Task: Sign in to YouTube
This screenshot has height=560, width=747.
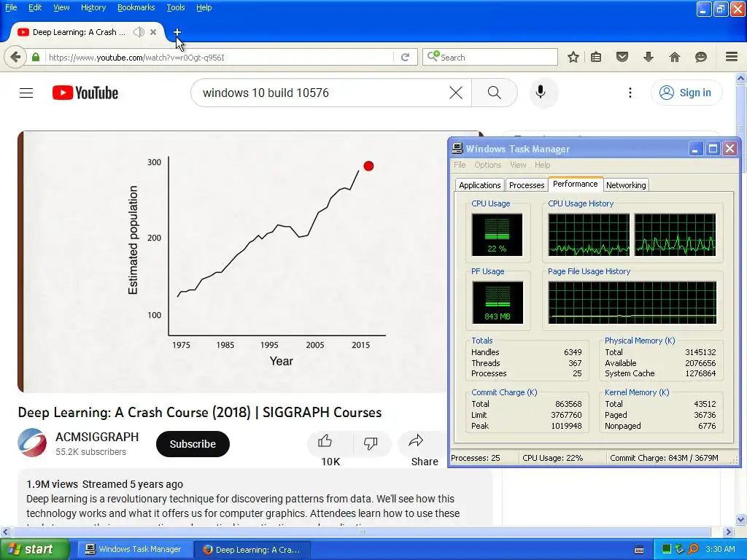Action: point(686,93)
